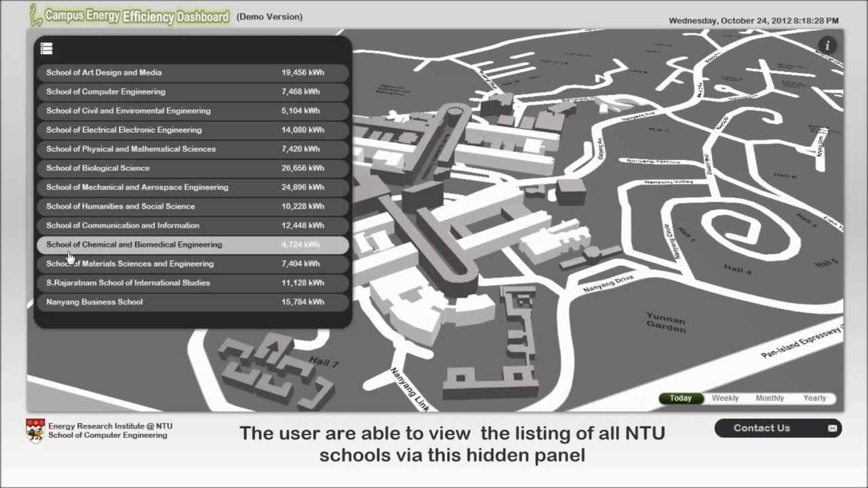Viewport: 868px width, 488px height.
Task: Click the Pan-Island Expressway label
Action: pos(802,341)
